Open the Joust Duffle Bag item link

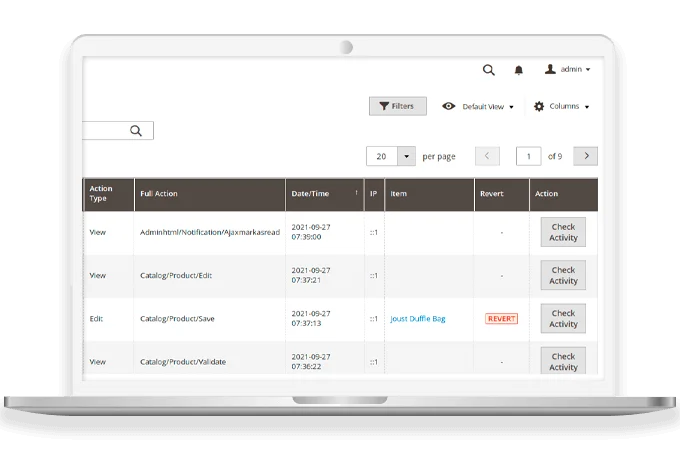tap(417, 319)
